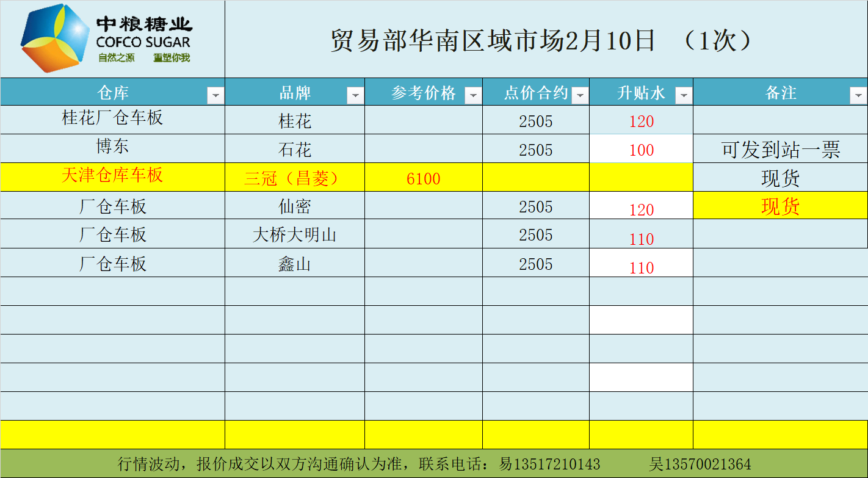
Task: Open the 升贴水 filter dropdown
Action: [684, 95]
